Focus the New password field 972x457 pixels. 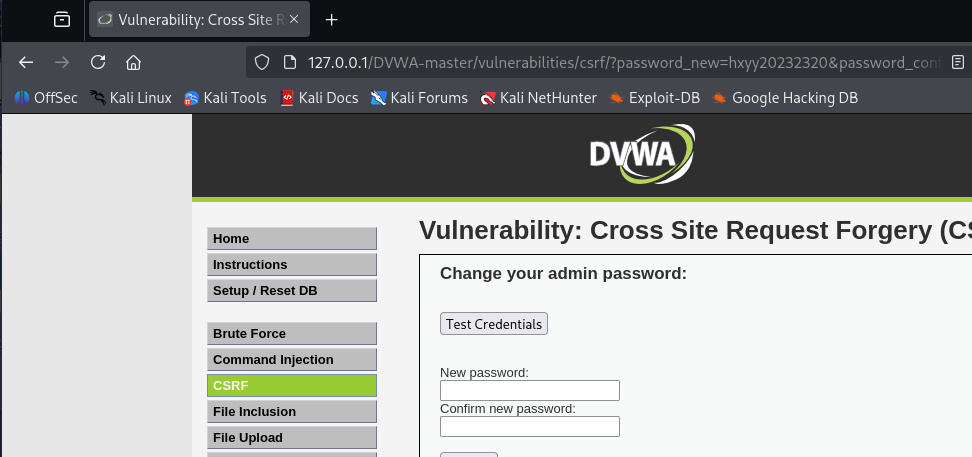click(530, 390)
